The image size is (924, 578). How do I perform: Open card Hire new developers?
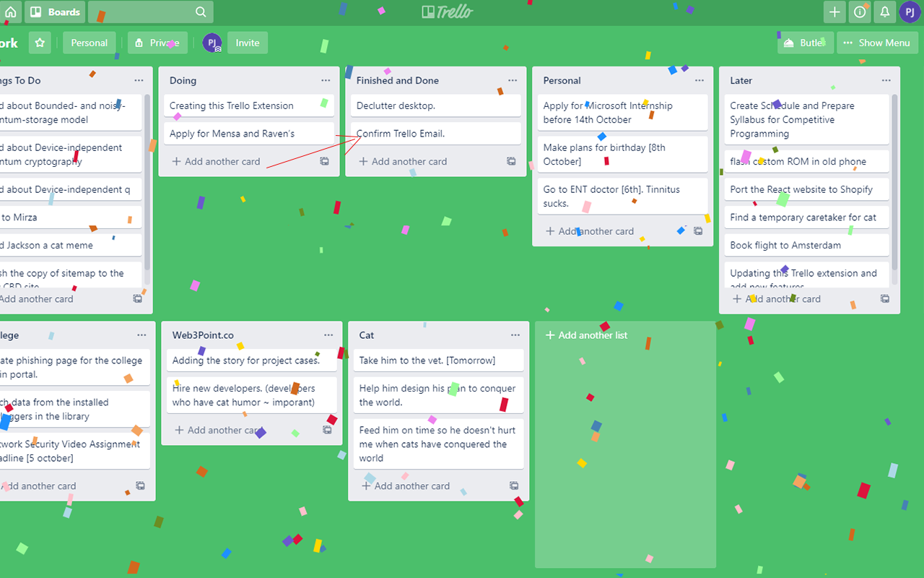click(252, 395)
